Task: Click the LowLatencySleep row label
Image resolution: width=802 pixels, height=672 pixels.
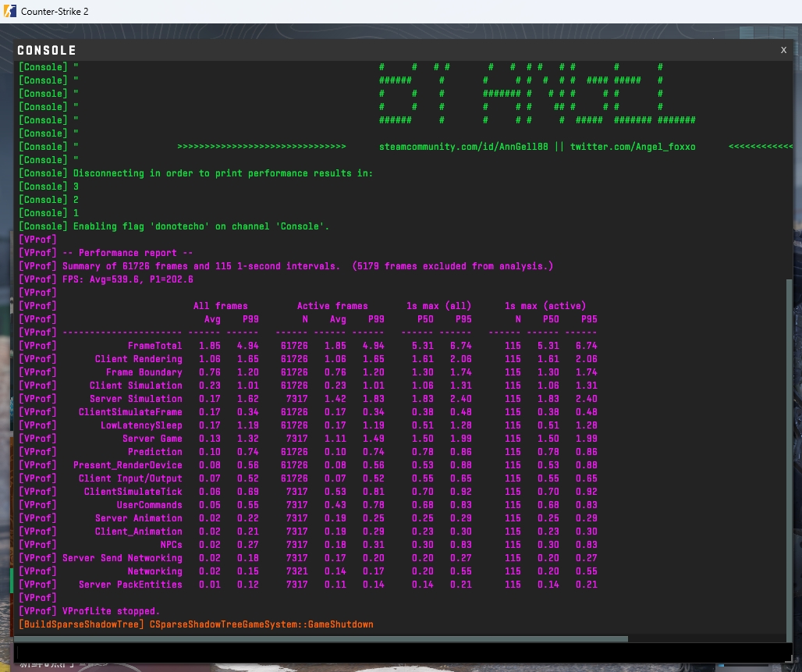Action: (141, 426)
